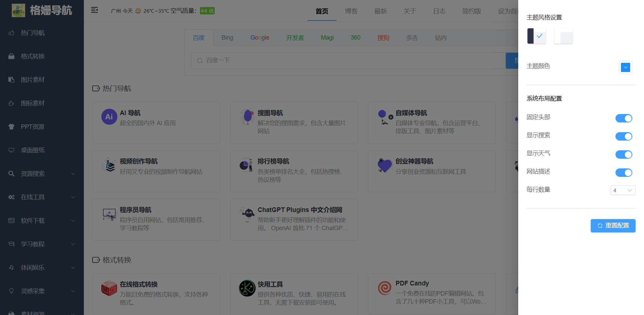
Task: Open the 首页 top tab
Action: 322,11
